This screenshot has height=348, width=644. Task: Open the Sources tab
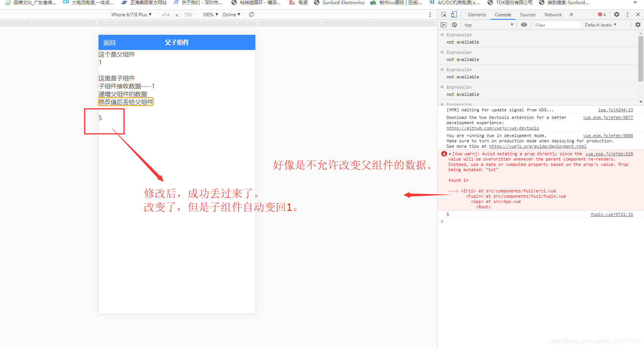(527, 15)
